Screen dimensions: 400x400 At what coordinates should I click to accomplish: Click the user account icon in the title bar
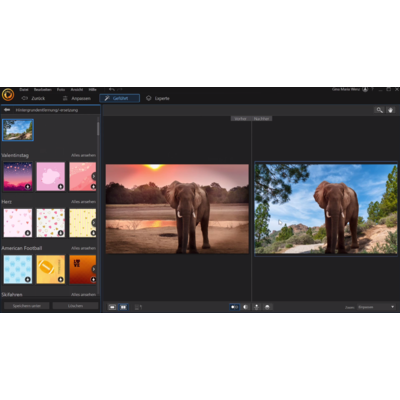pyautogui.click(x=365, y=90)
